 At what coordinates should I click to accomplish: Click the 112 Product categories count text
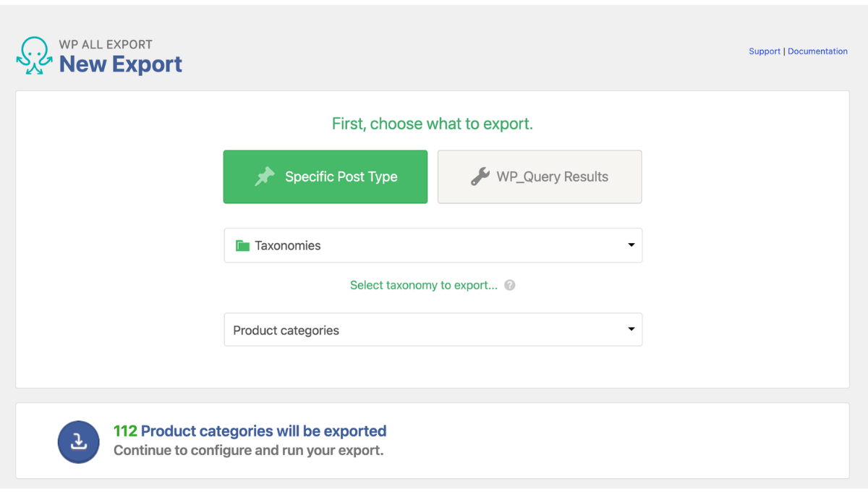click(x=250, y=431)
